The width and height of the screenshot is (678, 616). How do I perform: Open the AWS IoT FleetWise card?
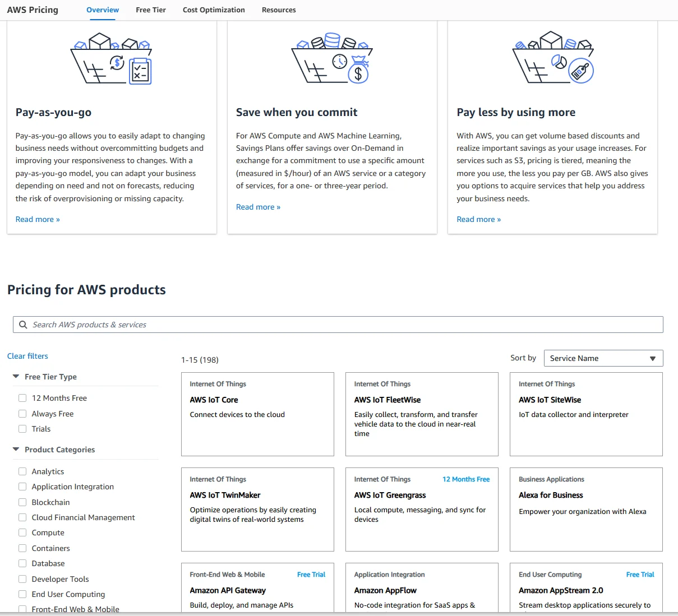(422, 414)
